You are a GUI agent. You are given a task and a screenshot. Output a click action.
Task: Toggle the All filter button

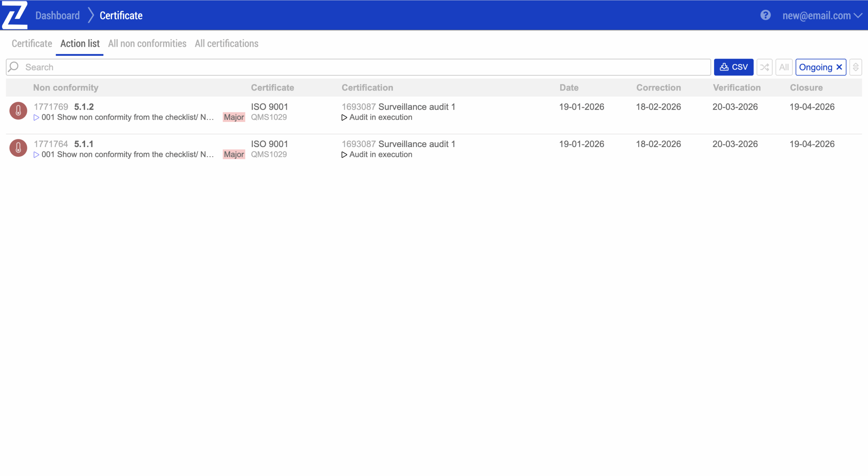tap(784, 67)
